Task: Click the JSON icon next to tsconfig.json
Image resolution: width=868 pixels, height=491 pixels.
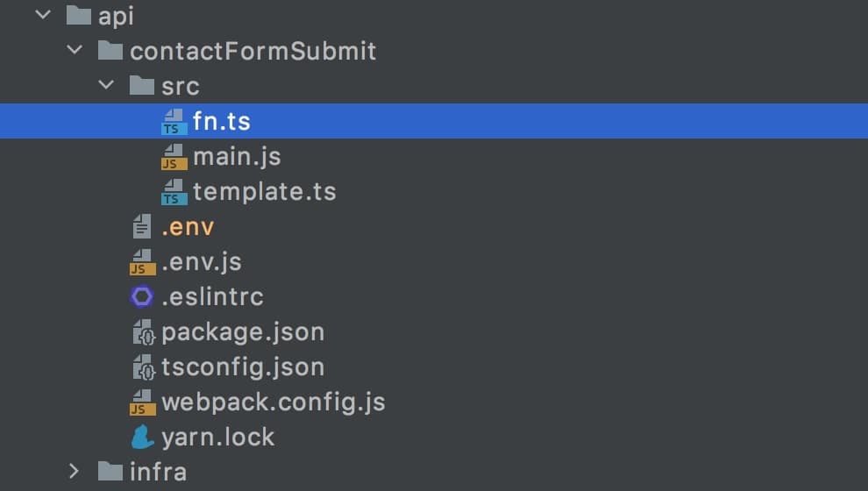Action: point(144,367)
